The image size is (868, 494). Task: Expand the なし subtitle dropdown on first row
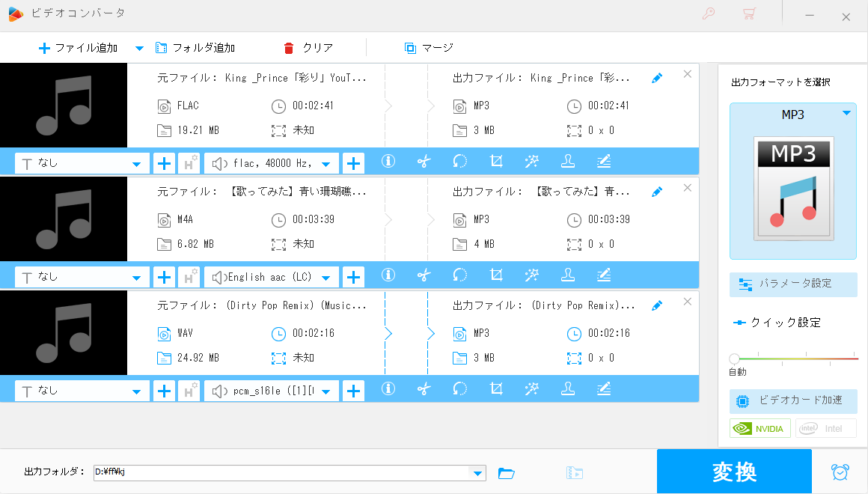(x=137, y=162)
